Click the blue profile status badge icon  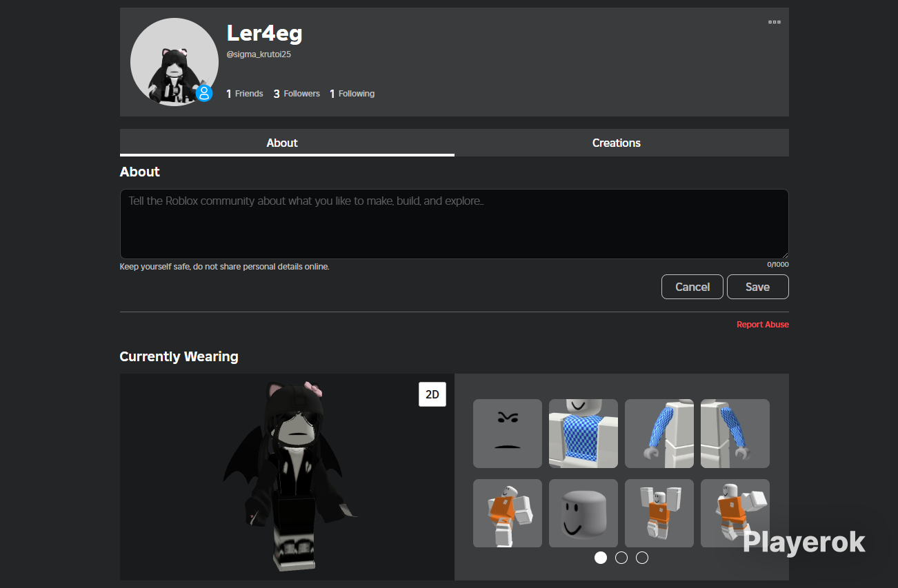pyautogui.click(x=204, y=93)
